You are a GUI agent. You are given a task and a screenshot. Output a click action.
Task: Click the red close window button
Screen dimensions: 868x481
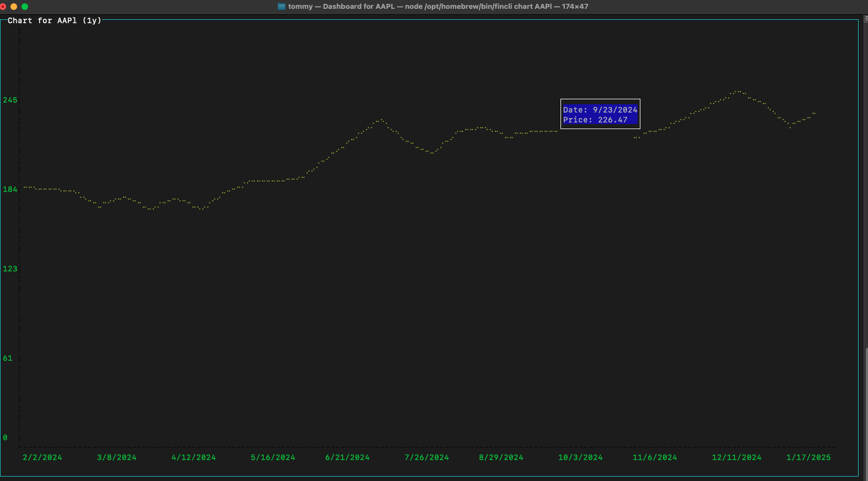point(3,7)
